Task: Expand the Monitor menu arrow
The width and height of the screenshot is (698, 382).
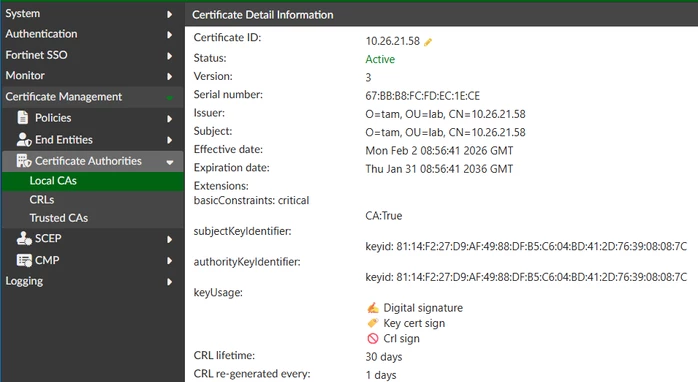Action: pyautogui.click(x=169, y=77)
